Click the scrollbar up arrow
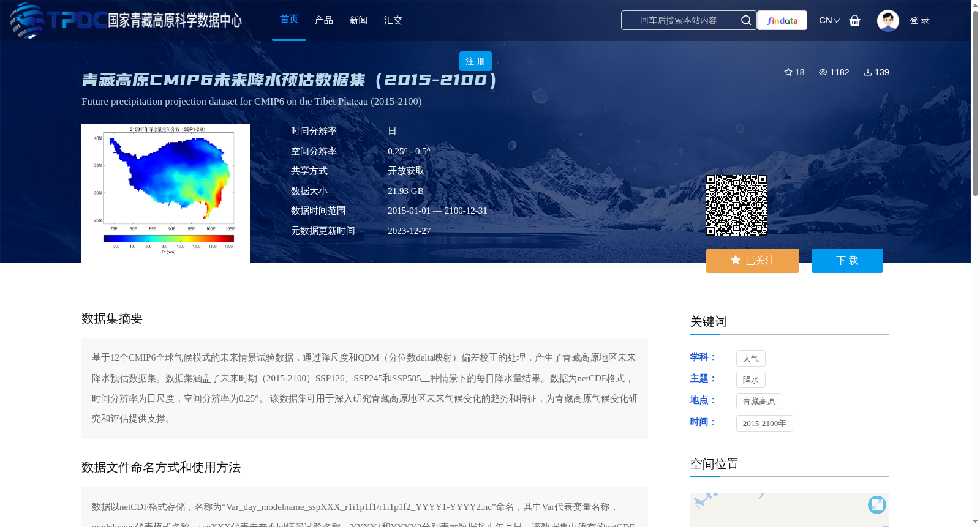980x527 pixels. [975, 4]
